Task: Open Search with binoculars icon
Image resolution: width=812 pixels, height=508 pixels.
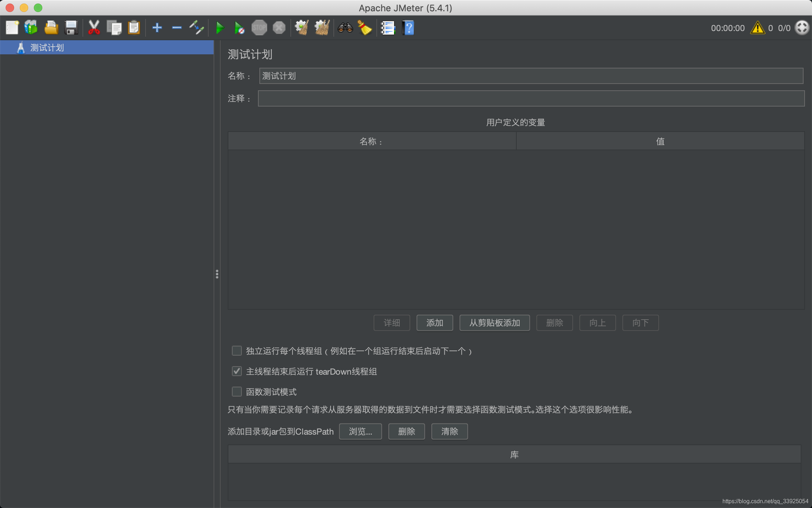Action: (x=345, y=28)
